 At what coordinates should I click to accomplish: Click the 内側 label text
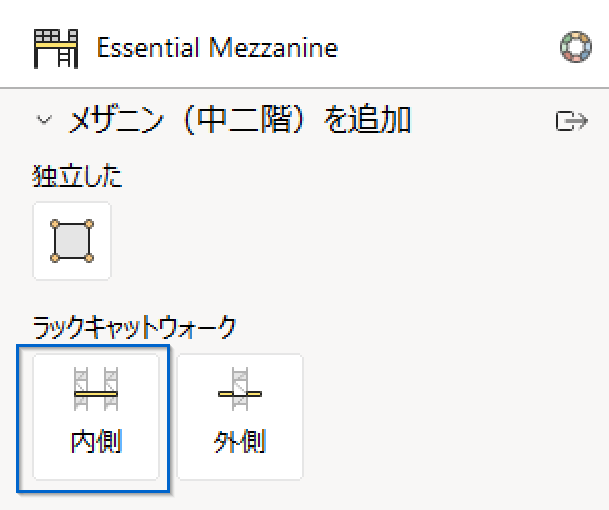coord(96,441)
